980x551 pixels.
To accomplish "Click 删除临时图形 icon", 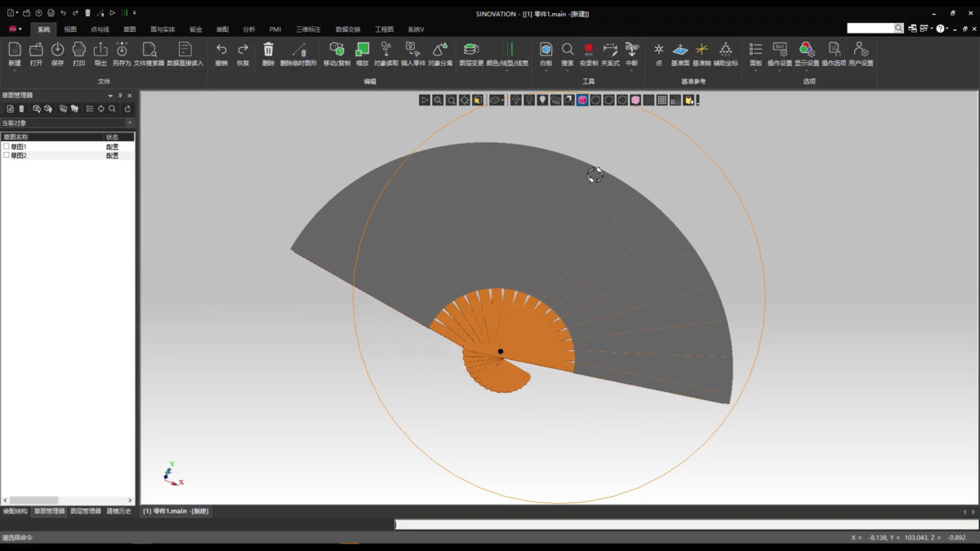I will point(299,51).
